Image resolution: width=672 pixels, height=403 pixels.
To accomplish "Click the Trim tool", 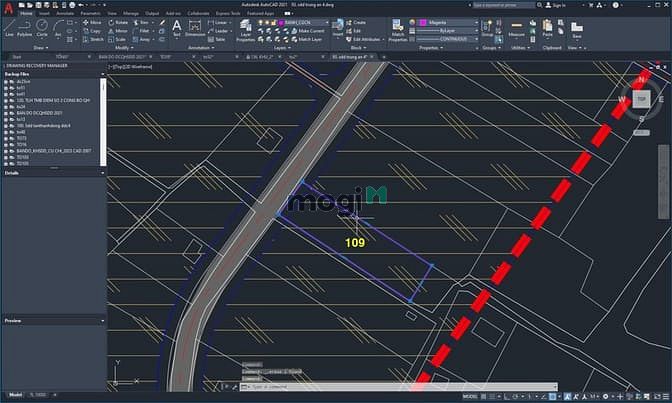I will (141, 22).
